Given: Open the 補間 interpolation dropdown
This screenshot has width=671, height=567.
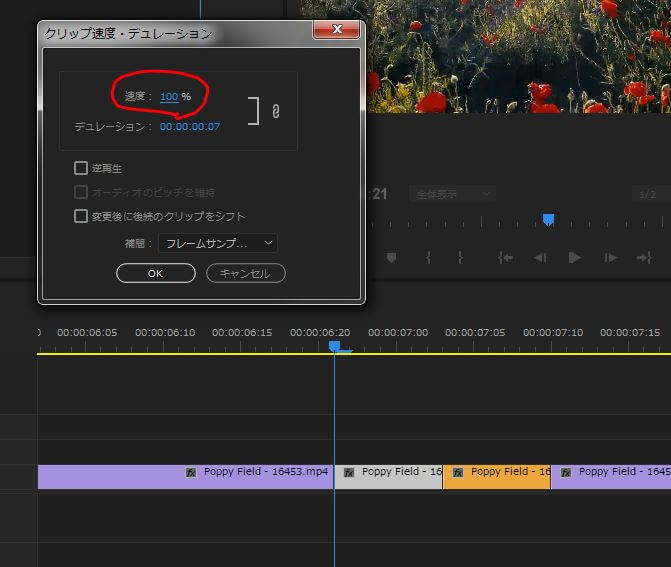Looking at the screenshot, I should coord(218,243).
